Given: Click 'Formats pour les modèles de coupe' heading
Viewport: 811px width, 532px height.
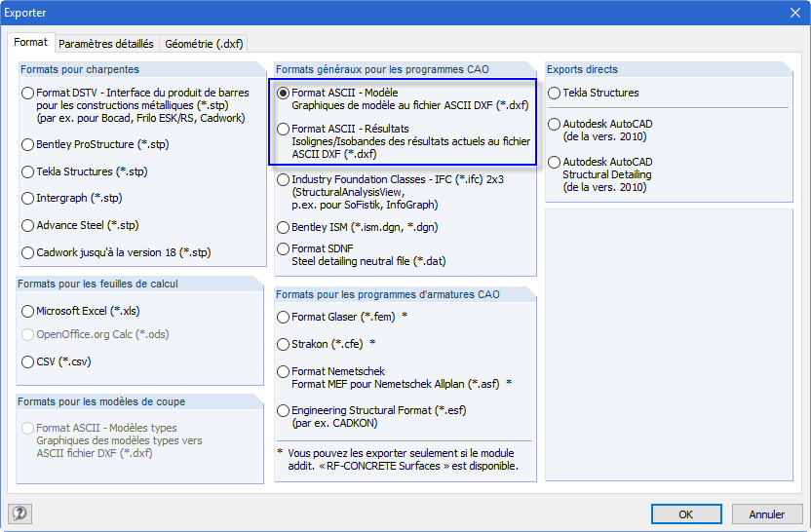Looking at the screenshot, I should [101, 401].
